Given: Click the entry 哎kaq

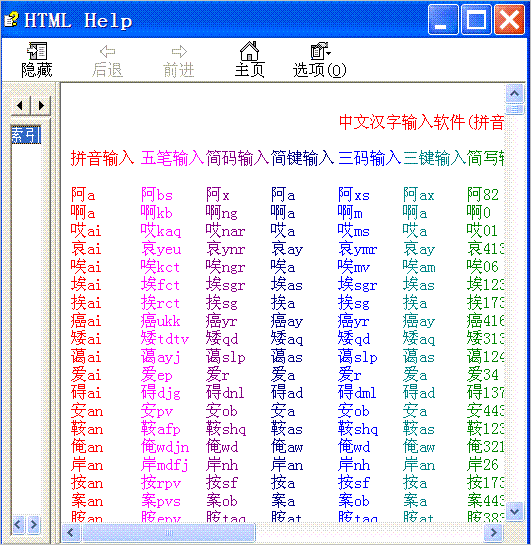Looking at the screenshot, I should coord(161,231).
